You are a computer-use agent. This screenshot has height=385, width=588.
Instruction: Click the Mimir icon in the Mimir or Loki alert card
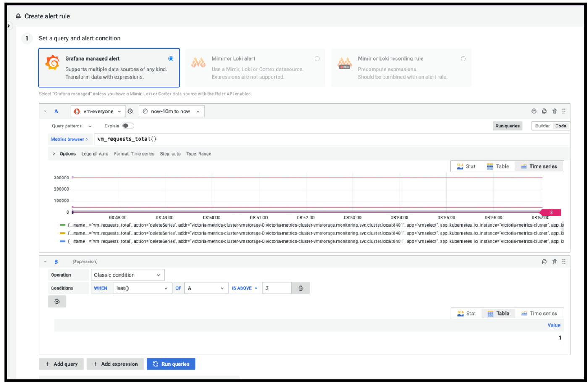click(198, 63)
